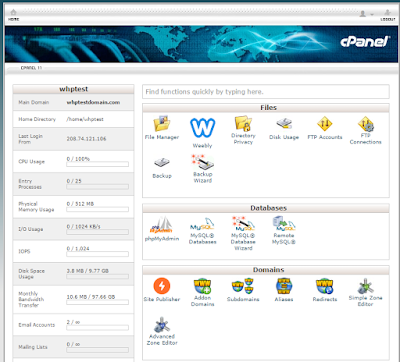The height and width of the screenshot is (362, 400).
Task: Click the Email Accounts label
Action: [37, 325]
